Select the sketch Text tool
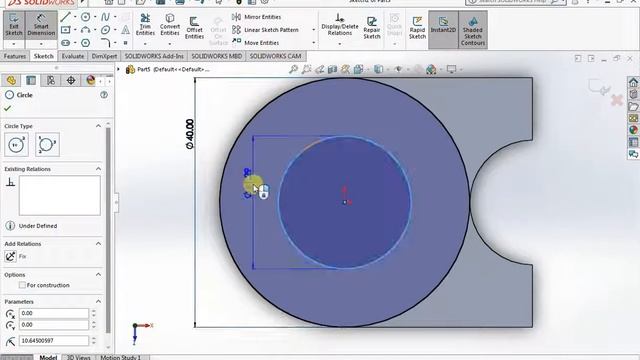 click(126, 30)
